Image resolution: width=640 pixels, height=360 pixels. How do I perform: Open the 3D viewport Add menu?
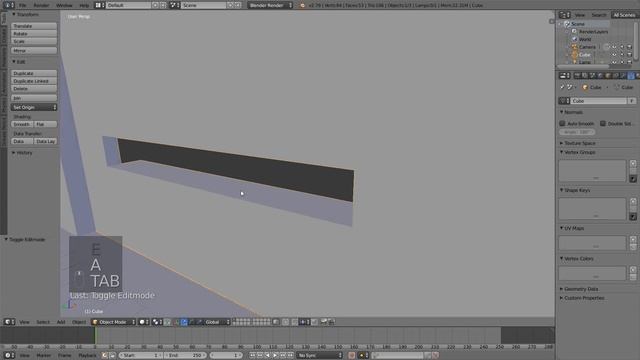tap(61, 322)
